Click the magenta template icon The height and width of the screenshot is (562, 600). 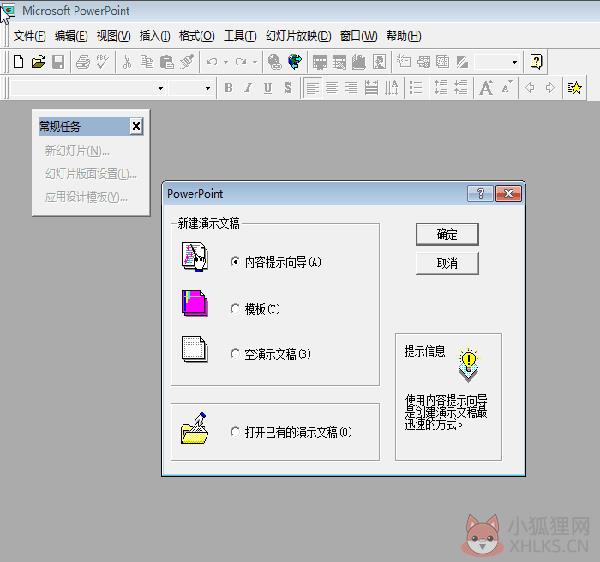(x=195, y=303)
